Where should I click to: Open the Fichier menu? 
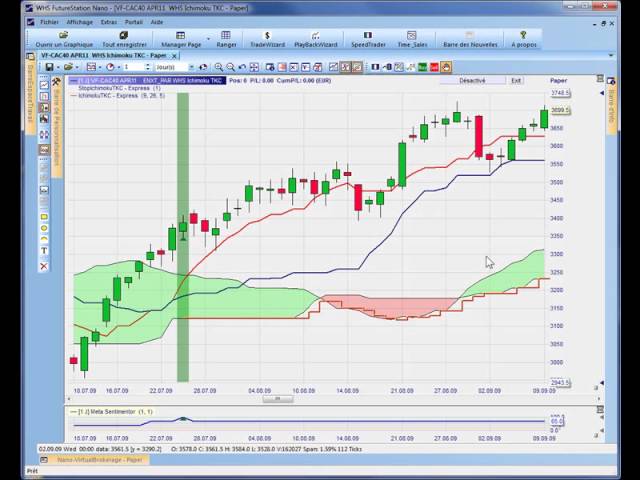49,22
